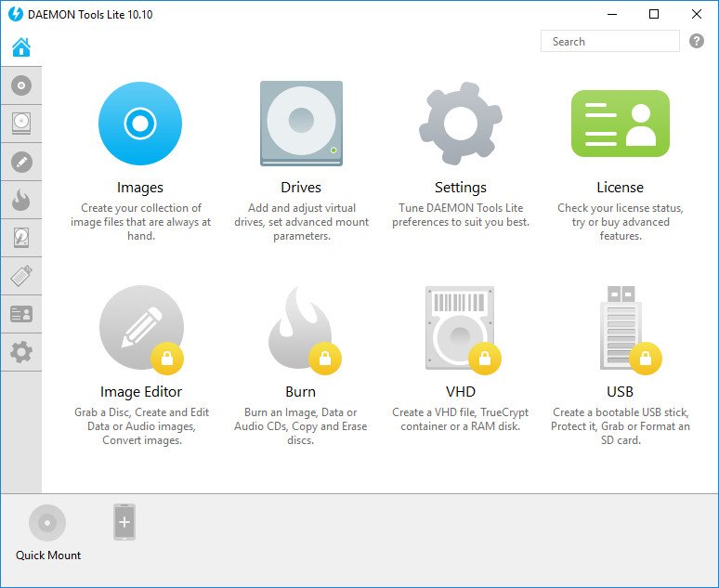The height and width of the screenshot is (588, 719).
Task: Click 'Add and adjust virtual drives' description
Action: pyautogui.click(x=301, y=222)
